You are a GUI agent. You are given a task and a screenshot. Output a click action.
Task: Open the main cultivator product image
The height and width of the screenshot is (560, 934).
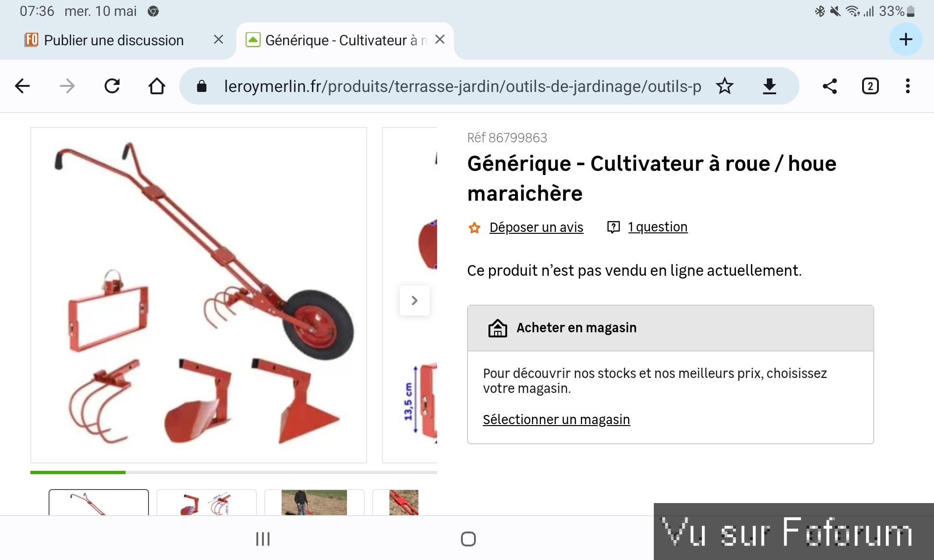tap(198, 295)
